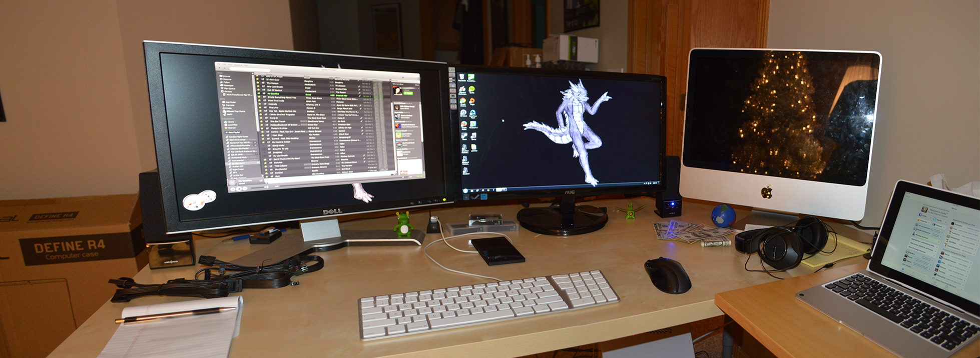Open Mozilla Firefox desktop icon

463,124
